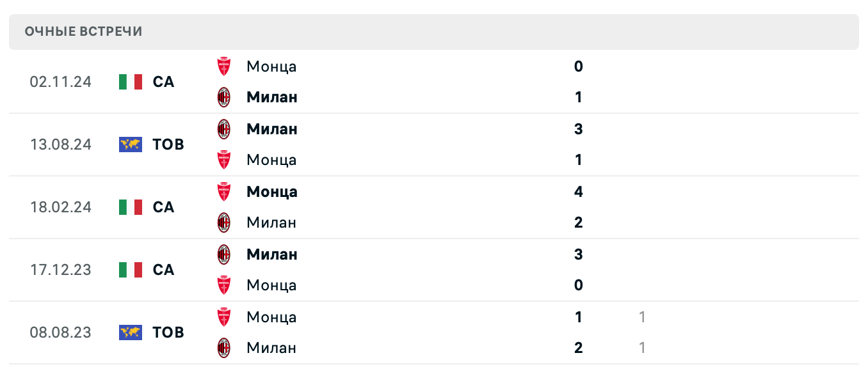Click world map icon for 13.08.24 match
The height and width of the screenshot is (376, 868).
coord(131,145)
